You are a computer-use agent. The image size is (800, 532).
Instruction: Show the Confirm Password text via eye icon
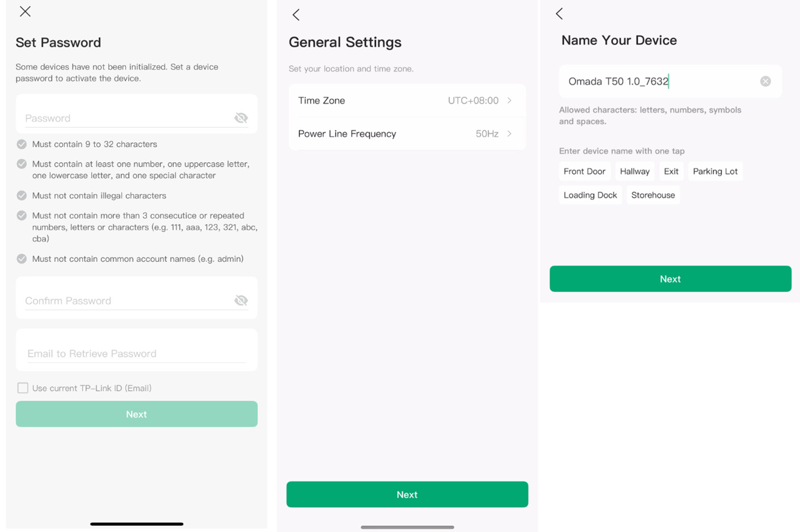pyautogui.click(x=241, y=300)
